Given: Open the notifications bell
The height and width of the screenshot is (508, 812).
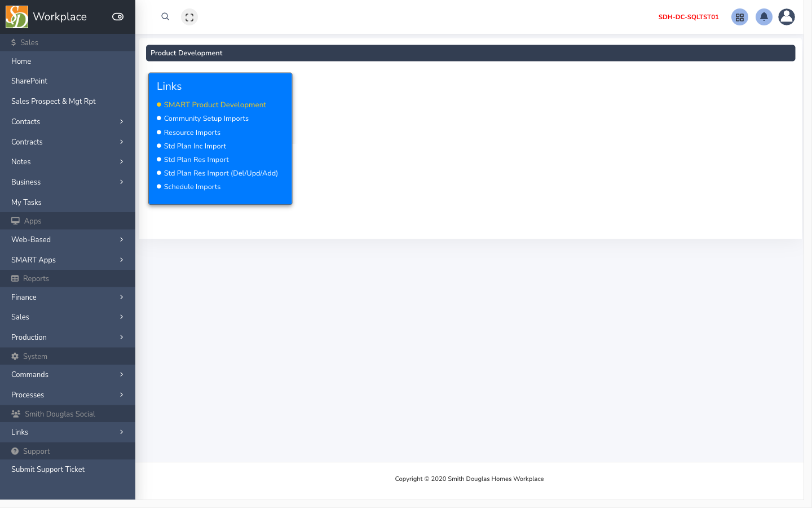Looking at the screenshot, I should (764, 17).
